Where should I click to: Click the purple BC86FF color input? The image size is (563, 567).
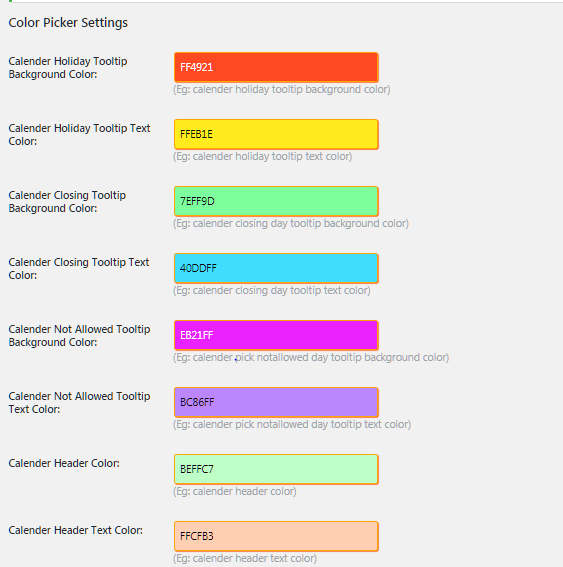(276, 402)
